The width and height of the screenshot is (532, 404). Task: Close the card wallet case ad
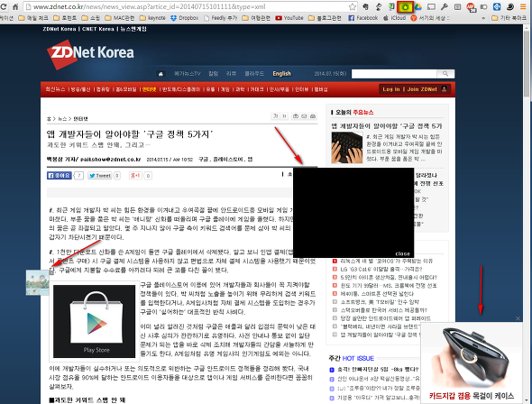point(518,318)
